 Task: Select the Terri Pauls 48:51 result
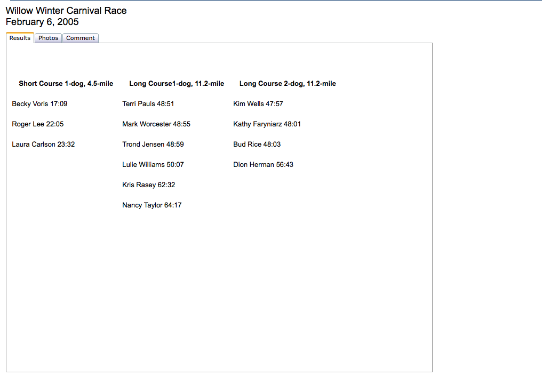[x=148, y=103]
